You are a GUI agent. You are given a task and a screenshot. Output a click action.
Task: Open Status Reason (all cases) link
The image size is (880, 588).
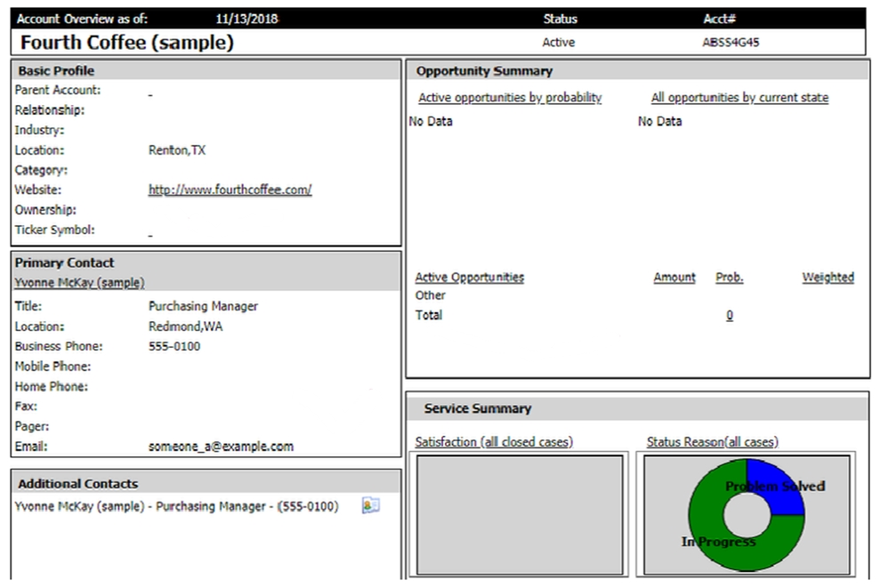click(x=712, y=442)
